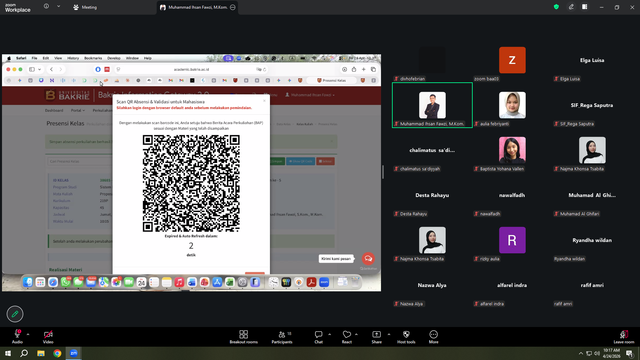Click the round annotate pencil button
The width and height of the screenshot is (640, 360).
click(x=15, y=314)
